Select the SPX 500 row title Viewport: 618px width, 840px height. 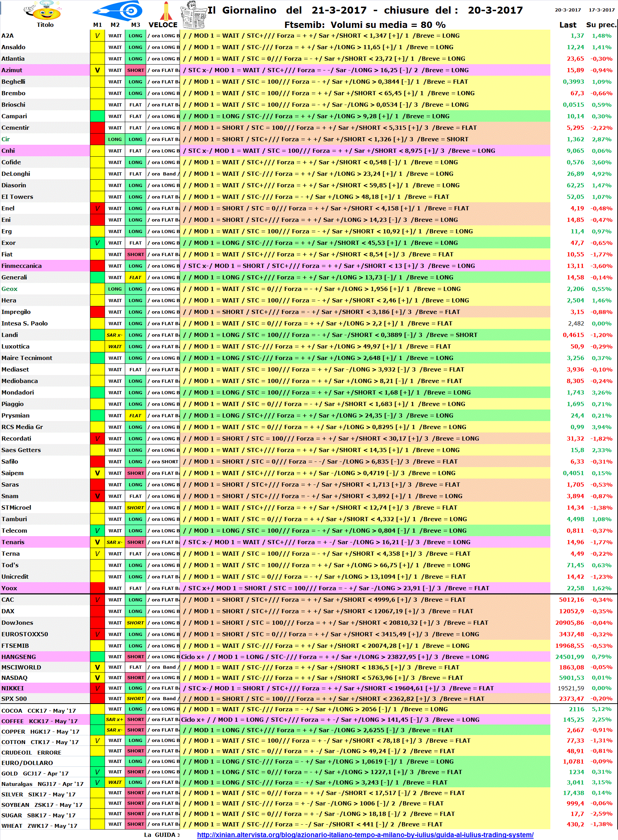click(14, 699)
